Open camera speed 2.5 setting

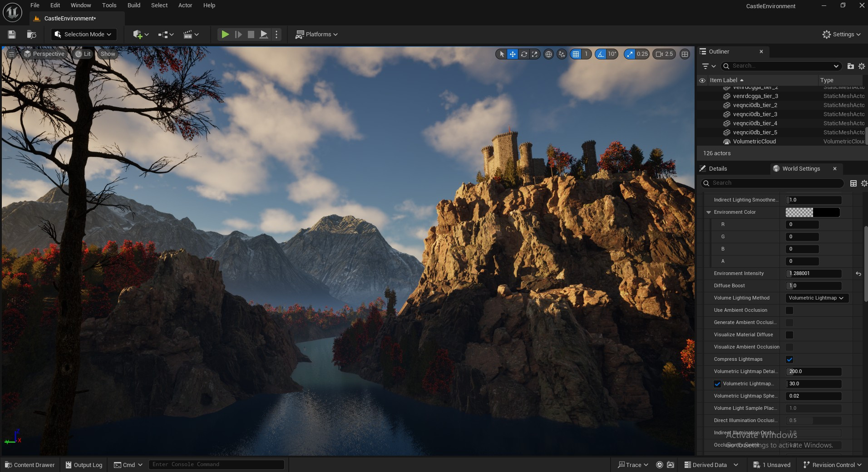tap(665, 54)
